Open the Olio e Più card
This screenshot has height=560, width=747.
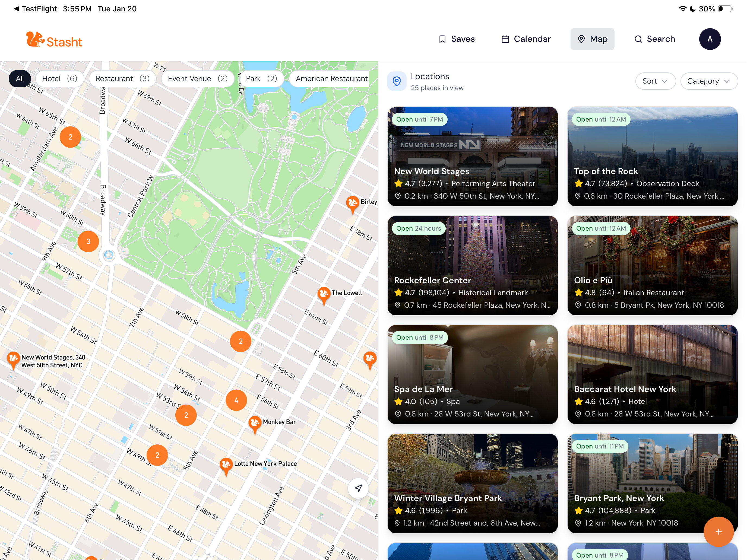coord(653,265)
